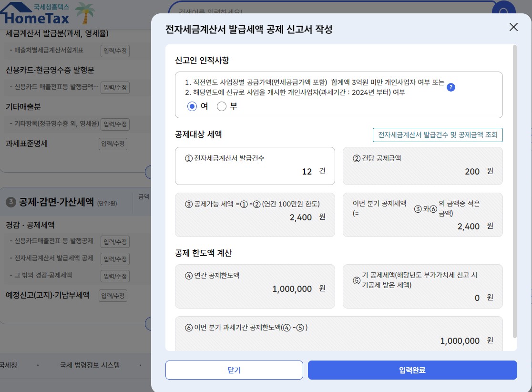
Task: Click the dialog's vertical scrollbar
Action: pos(515,192)
